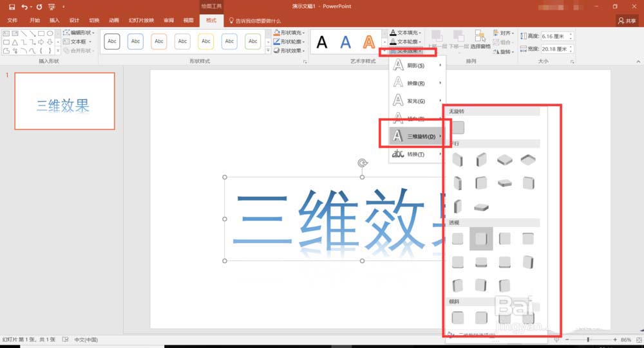Switch to the 开始 Home tab
The image size is (644, 348).
coord(35,20)
